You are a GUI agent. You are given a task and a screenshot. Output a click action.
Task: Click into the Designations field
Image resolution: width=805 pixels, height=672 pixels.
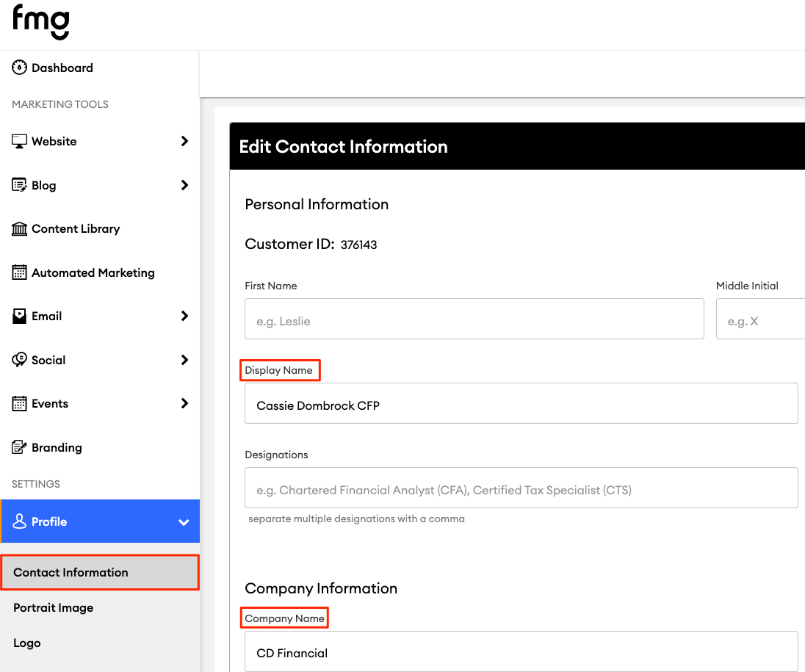click(521, 487)
